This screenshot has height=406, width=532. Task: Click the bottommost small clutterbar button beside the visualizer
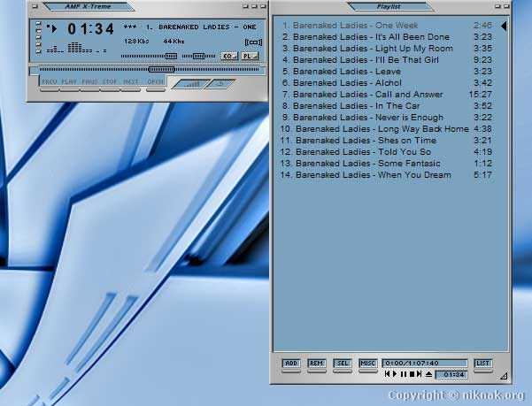(38, 51)
